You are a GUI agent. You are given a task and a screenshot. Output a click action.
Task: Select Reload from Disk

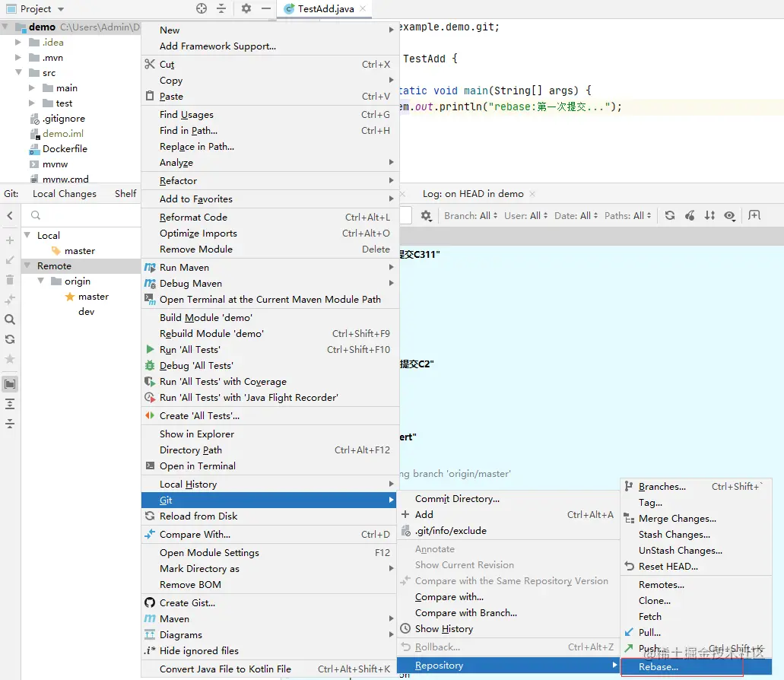(x=269, y=516)
